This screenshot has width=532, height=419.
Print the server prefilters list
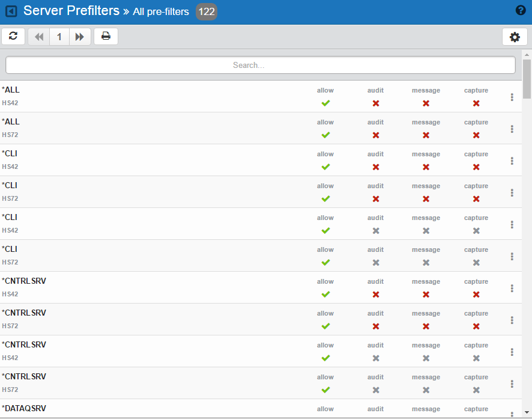click(106, 36)
